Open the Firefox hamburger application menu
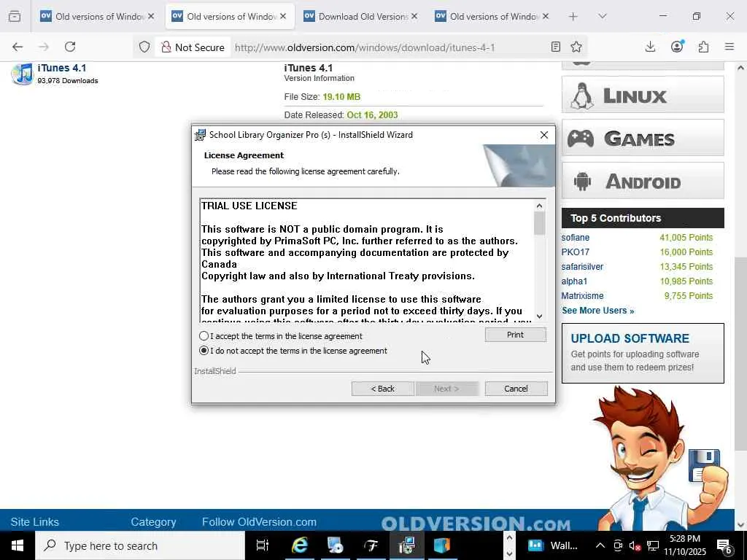The height and width of the screenshot is (560, 747). pos(729,47)
